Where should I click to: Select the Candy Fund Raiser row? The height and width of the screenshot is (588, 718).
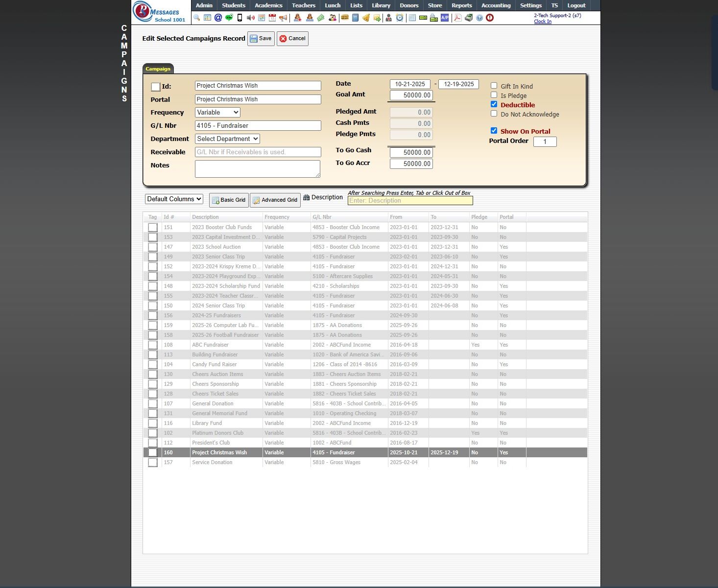365,364
